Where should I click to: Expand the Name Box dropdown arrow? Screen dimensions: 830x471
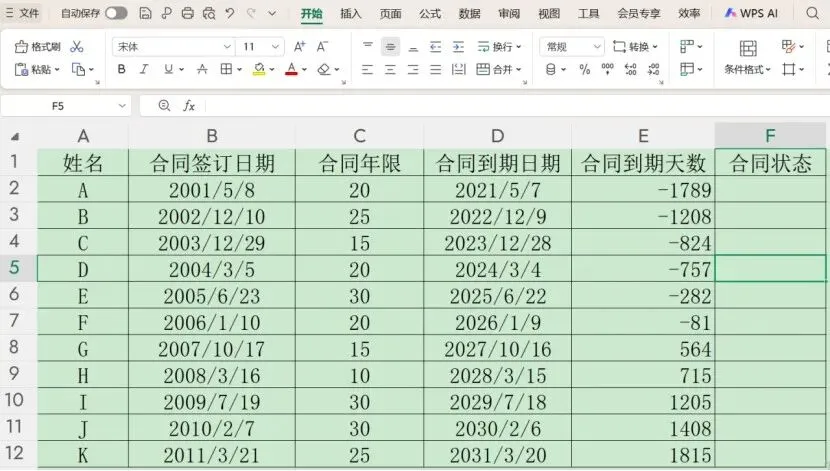[122, 106]
